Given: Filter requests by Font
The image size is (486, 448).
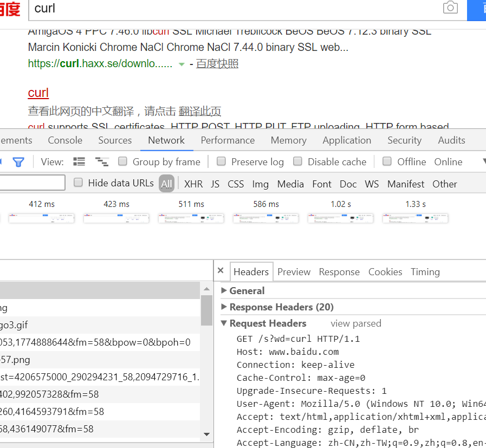Looking at the screenshot, I should [322, 184].
